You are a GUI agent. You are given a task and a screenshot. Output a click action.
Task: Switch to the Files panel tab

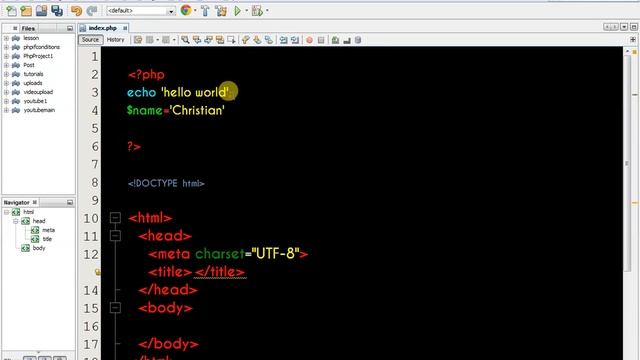tap(28, 28)
